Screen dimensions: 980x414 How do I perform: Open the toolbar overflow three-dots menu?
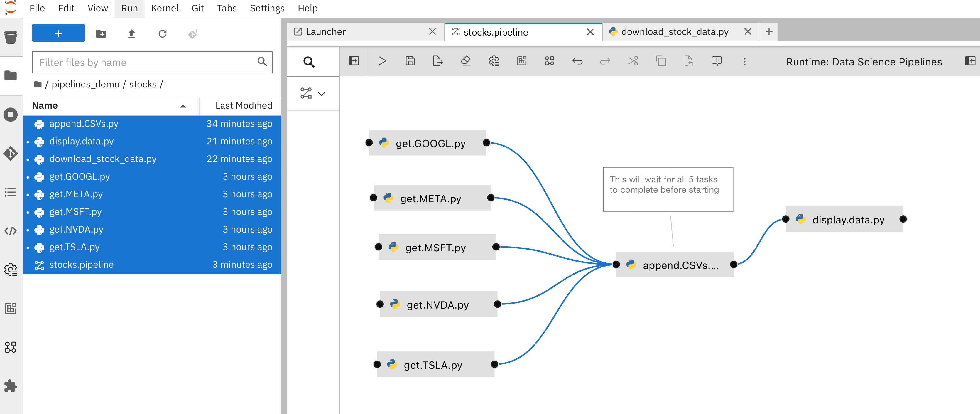pos(744,61)
